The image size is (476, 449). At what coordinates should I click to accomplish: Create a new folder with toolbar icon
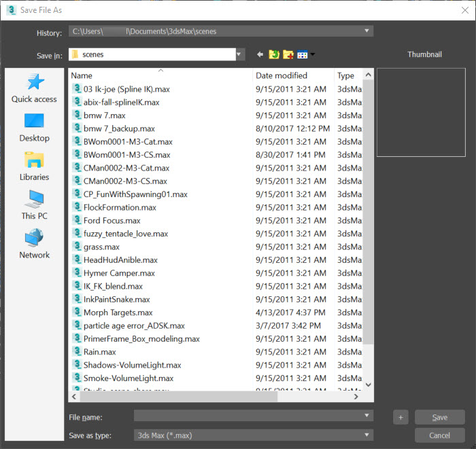(x=288, y=54)
